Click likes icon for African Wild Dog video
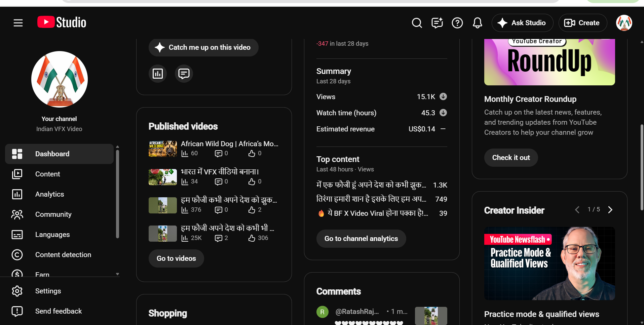 [252, 154]
